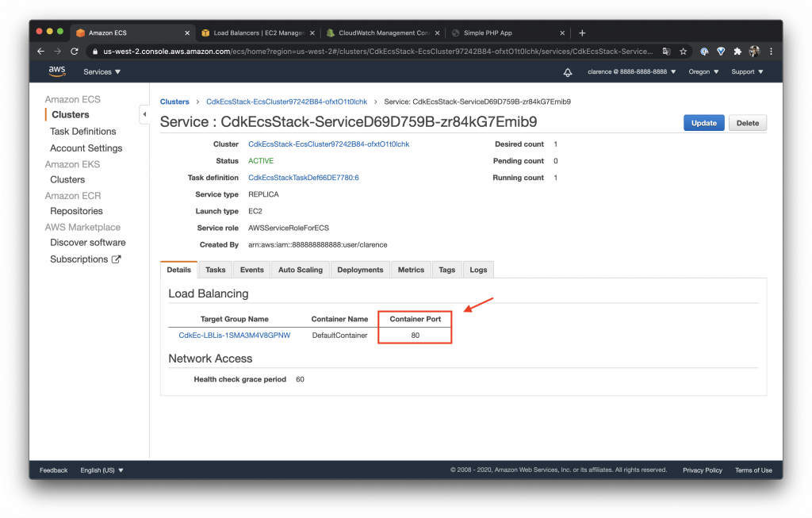Click the blue circular extension icon in toolbar
812x518 pixels.
pos(704,52)
